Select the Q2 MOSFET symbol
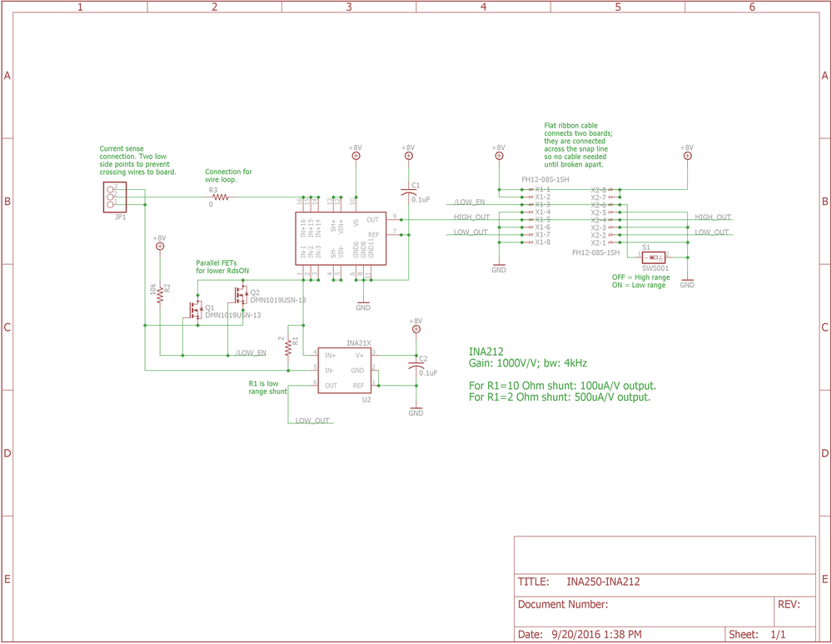Image resolution: width=832 pixels, height=644 pixels. click(239, 295)
